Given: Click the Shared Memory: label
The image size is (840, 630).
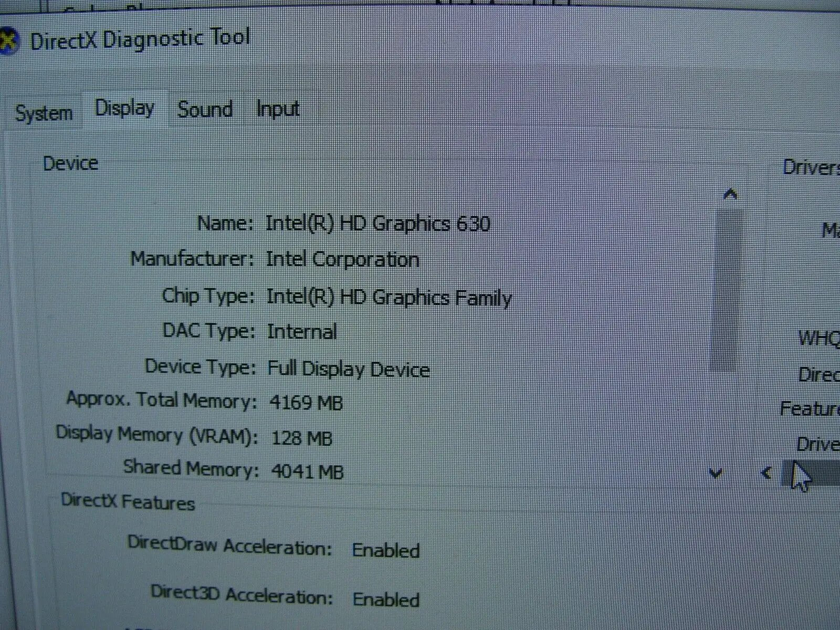Looking at the screenshot, I should coord(191,467).
